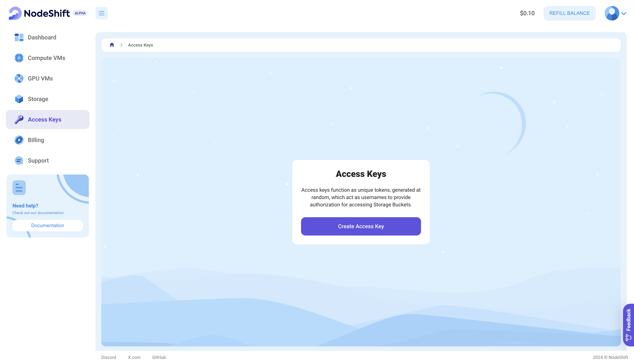Viewport: 634px width, 364px height.
Task: Expand the user profile dropdown arrow
Action: pyautogui.click(x=624, y=13)
